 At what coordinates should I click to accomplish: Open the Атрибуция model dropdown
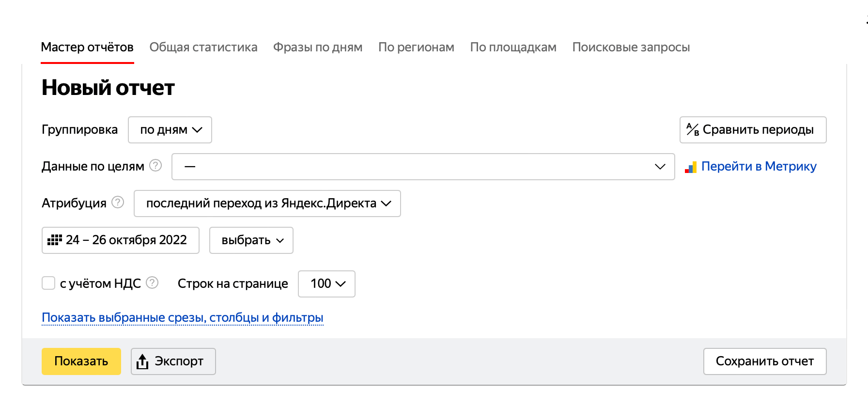point(267,203)
